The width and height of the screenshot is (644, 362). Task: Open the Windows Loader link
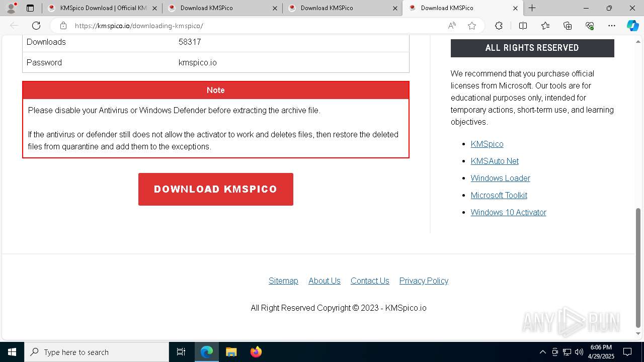pyautogui.click(x=501, y=178)
